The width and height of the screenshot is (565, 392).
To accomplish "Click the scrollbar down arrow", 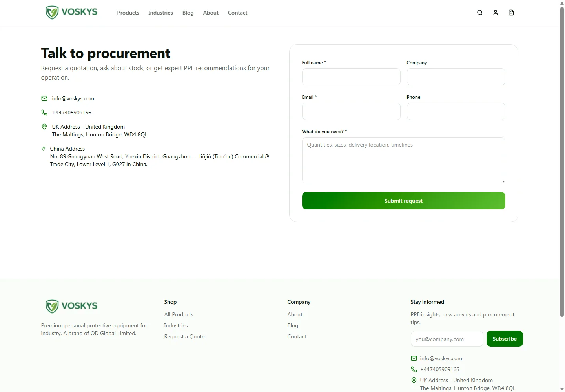I will coord(562,389).
